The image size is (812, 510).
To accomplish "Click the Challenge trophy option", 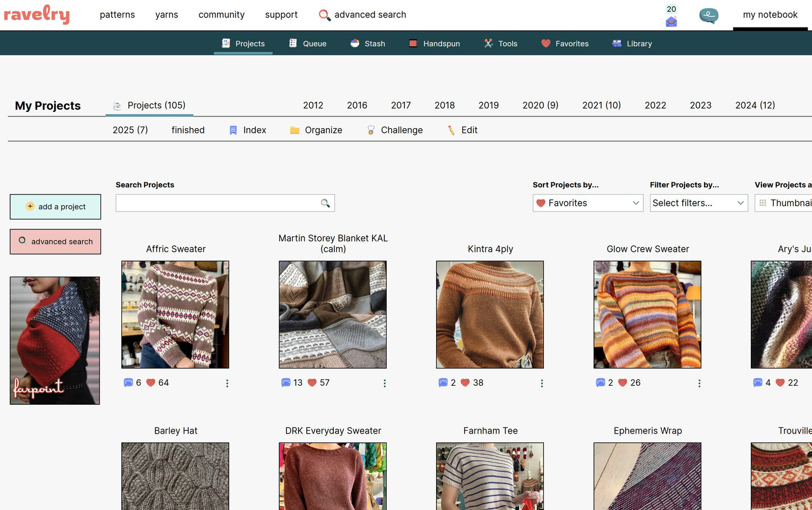I will coord(395,130).
